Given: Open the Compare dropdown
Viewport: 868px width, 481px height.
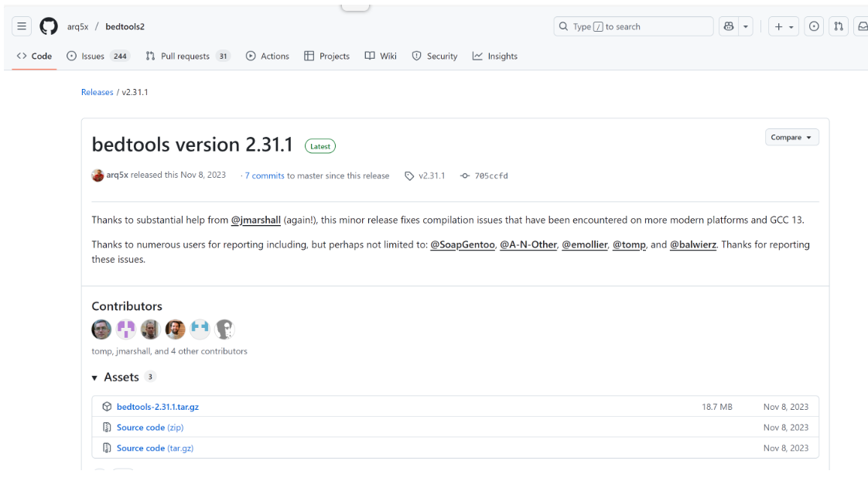Looking at the screenshot, I should [x=791, y=138].
